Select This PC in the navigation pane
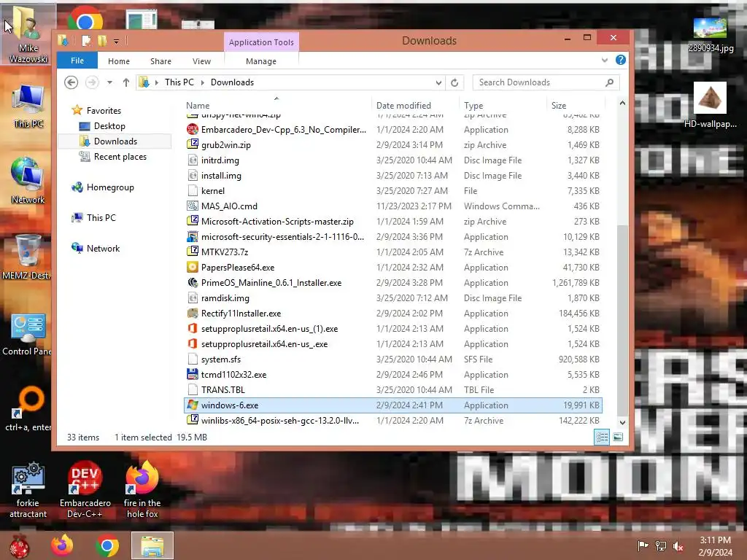This screenshot has height=560, width=747. 101,217
